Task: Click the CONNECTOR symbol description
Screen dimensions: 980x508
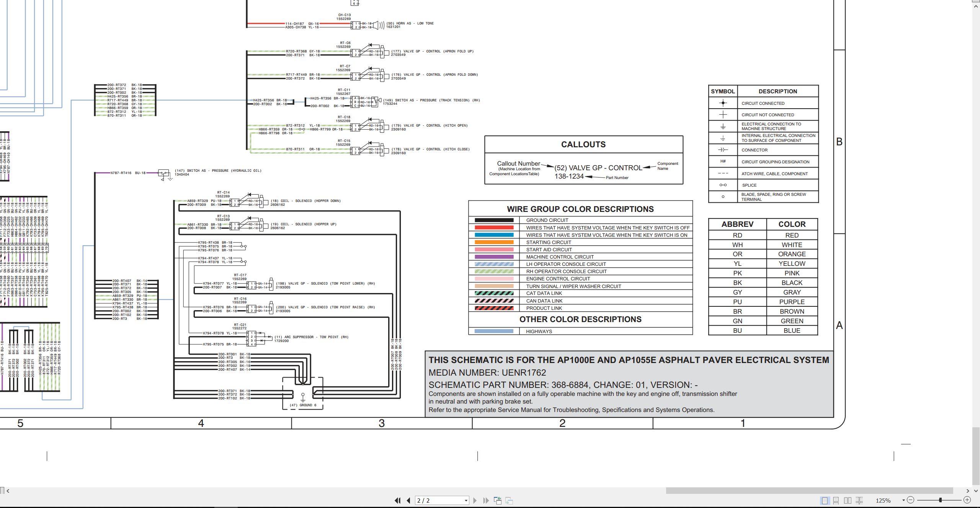Action: coord(755,150)
